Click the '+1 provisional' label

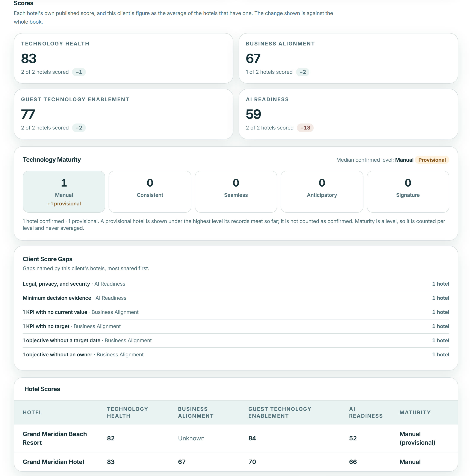pos(64,204)
